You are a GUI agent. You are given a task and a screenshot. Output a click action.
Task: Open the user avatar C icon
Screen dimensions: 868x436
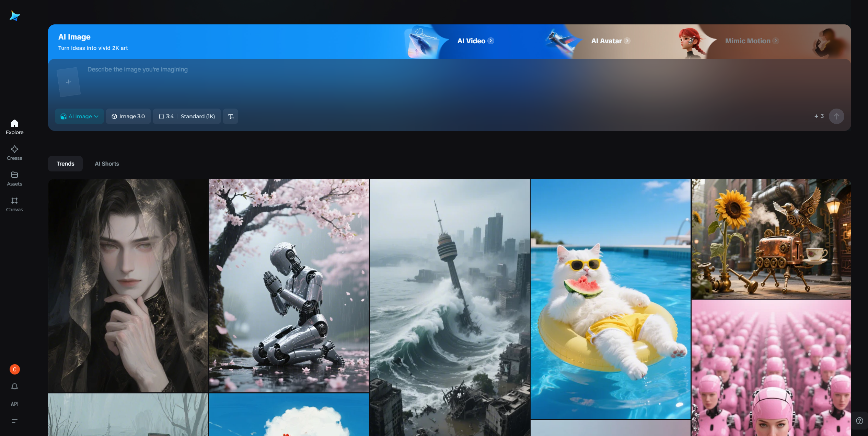[x=14, y=369]
